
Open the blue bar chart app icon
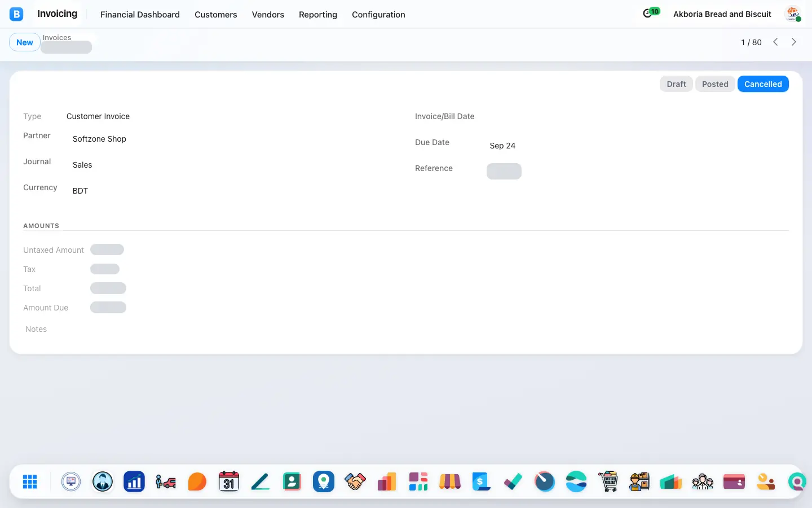[x=134, y=481]
